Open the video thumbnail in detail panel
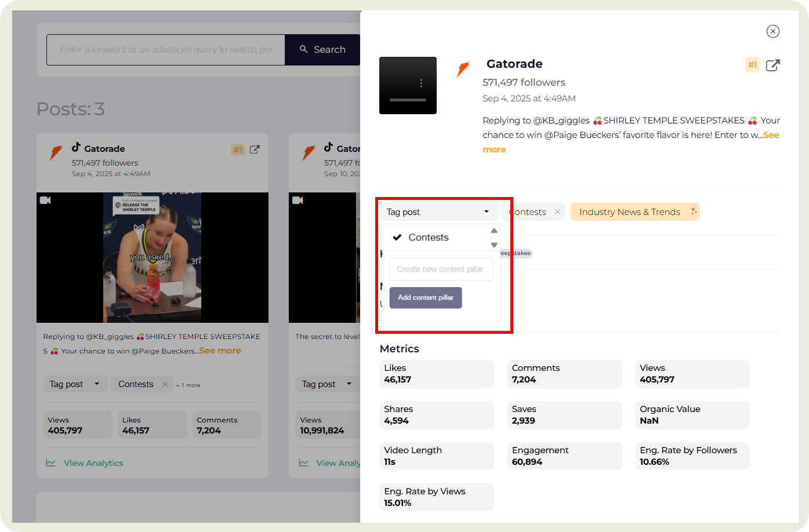Screen dimensions: 809x532 click(x=408, y=85)
